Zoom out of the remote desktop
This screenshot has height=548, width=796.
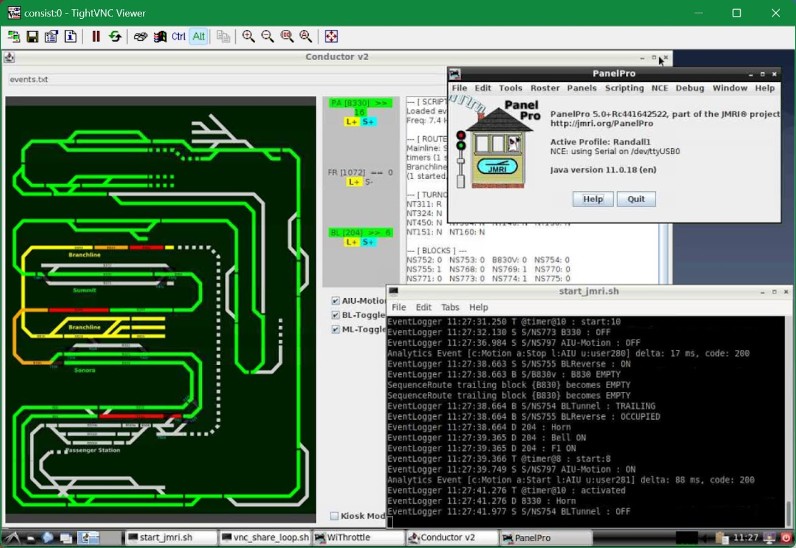[x=267, y=37]
